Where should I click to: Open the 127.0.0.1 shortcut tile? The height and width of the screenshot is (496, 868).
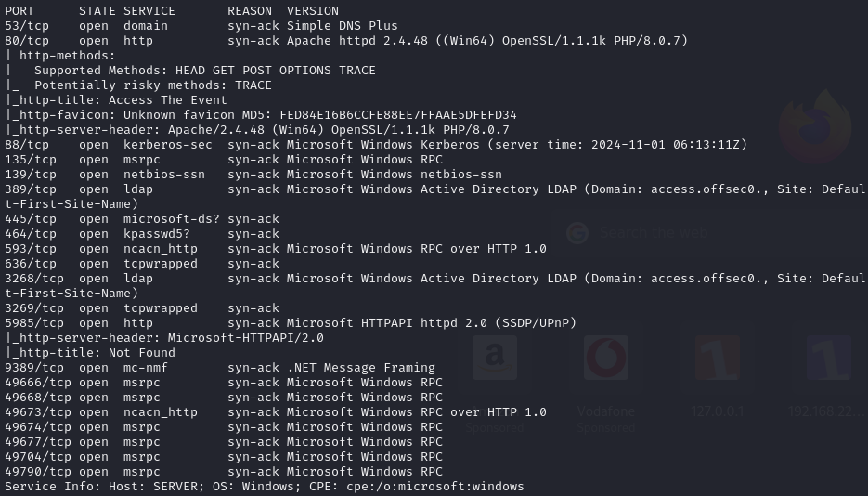(x=717, y=359)
